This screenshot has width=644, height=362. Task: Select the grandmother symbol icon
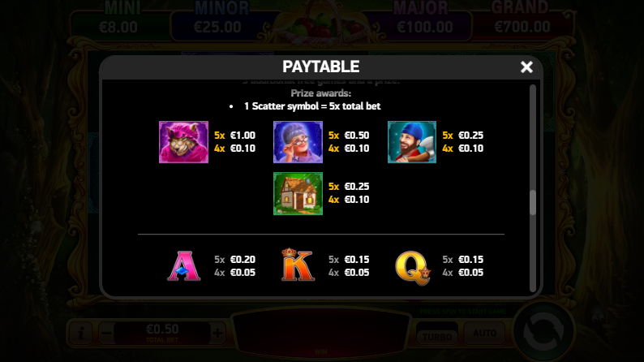tap(298, 142)
